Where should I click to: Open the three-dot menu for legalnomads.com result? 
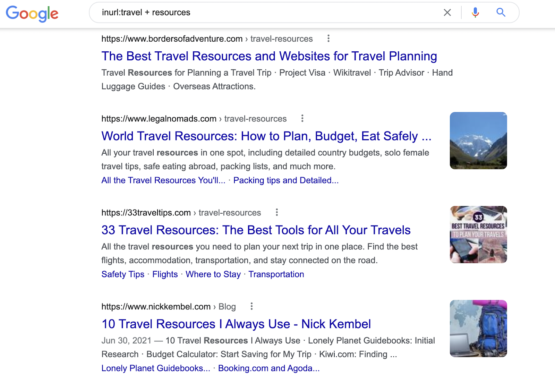[x=302, y=119]
